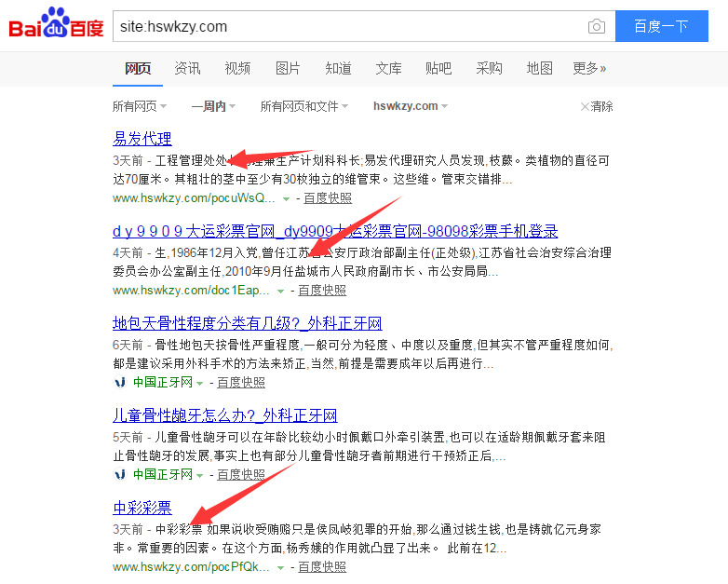The image size is (728, 584).
Task: Open 百度快照 for the dy9909 result
Action: coord(322,291)
